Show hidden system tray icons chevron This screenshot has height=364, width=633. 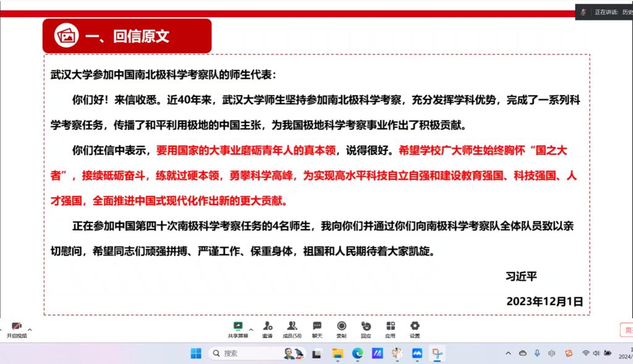(x=508, y=353)
